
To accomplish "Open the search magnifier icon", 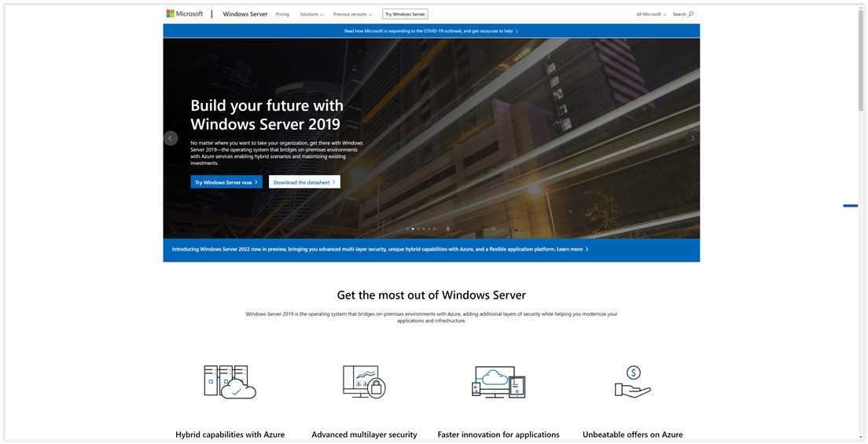I will click(690, 14).
